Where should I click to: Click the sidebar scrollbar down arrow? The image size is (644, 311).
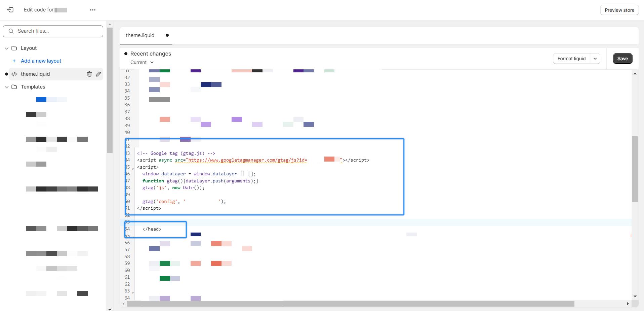[110, 309]
